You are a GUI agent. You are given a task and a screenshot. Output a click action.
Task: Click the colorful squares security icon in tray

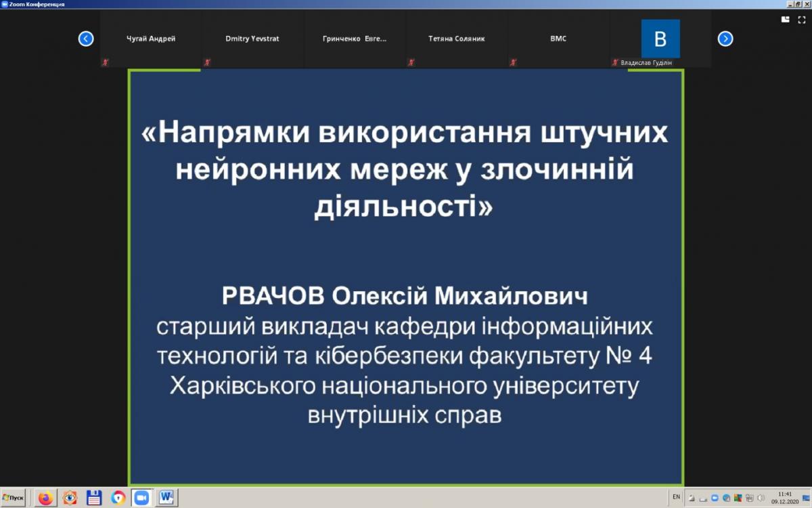pyautogui.click(x=738, y=498)
